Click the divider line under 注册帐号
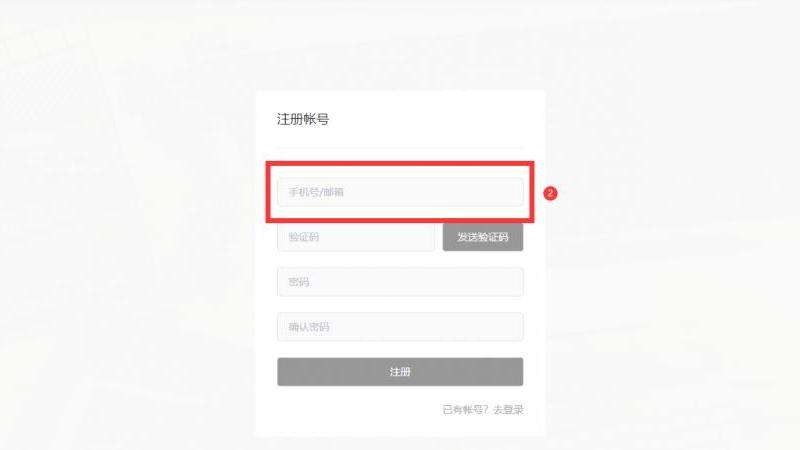The height and width of the screenshot is (450, 800). coord(400,148)
